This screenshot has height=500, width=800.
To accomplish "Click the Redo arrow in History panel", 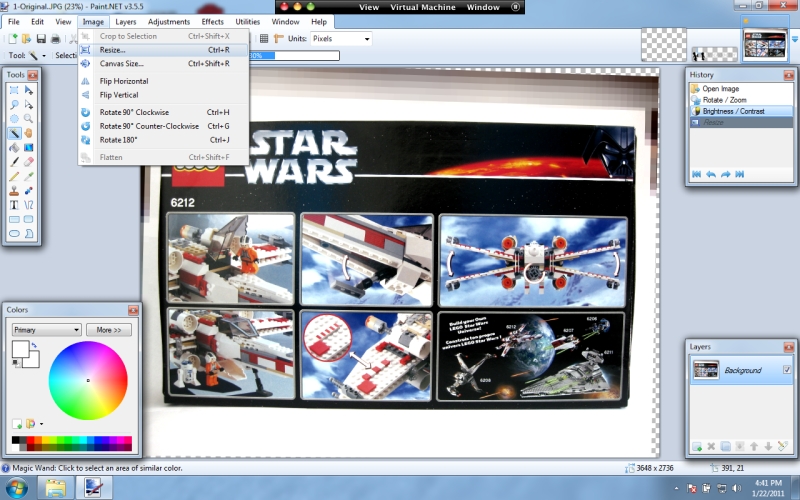I will (x=725, y=174).
